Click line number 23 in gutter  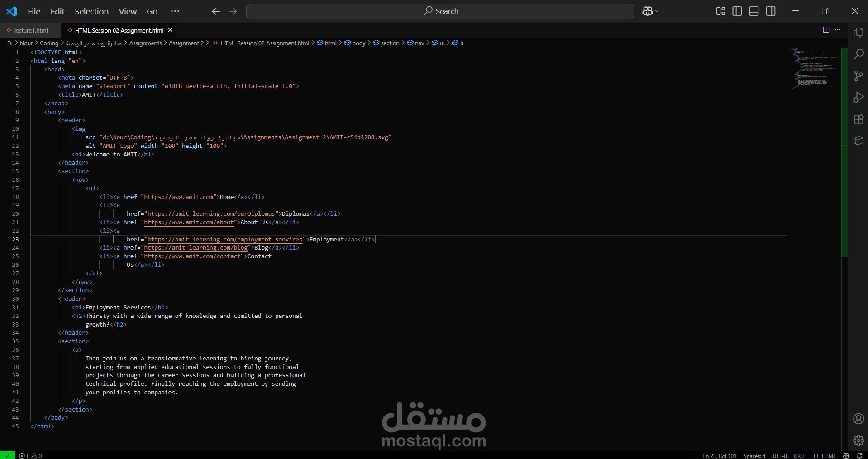click(15, 239)
